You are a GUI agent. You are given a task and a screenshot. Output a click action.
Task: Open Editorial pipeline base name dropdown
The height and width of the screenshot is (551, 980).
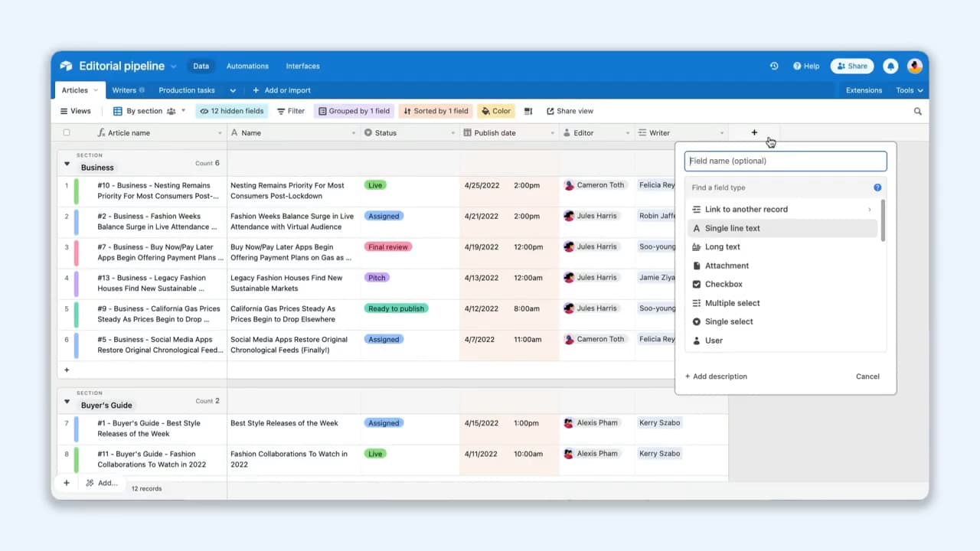click(174, 67)
